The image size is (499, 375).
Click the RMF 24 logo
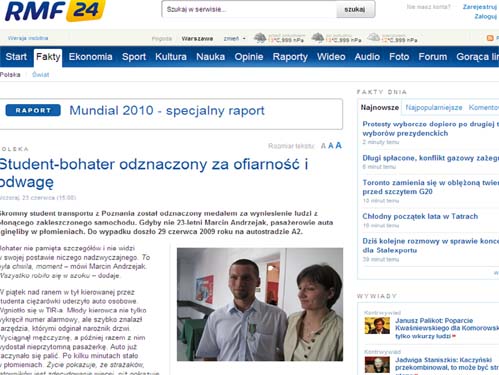[55, 10]
